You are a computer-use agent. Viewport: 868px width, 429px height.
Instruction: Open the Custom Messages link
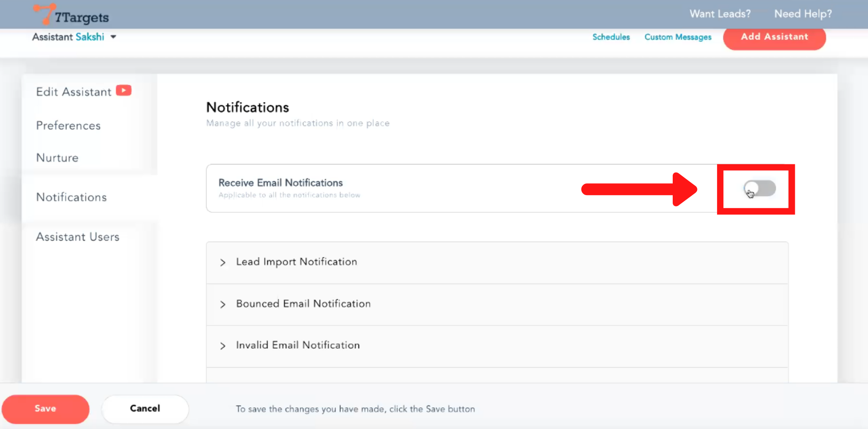click(678, 37)
